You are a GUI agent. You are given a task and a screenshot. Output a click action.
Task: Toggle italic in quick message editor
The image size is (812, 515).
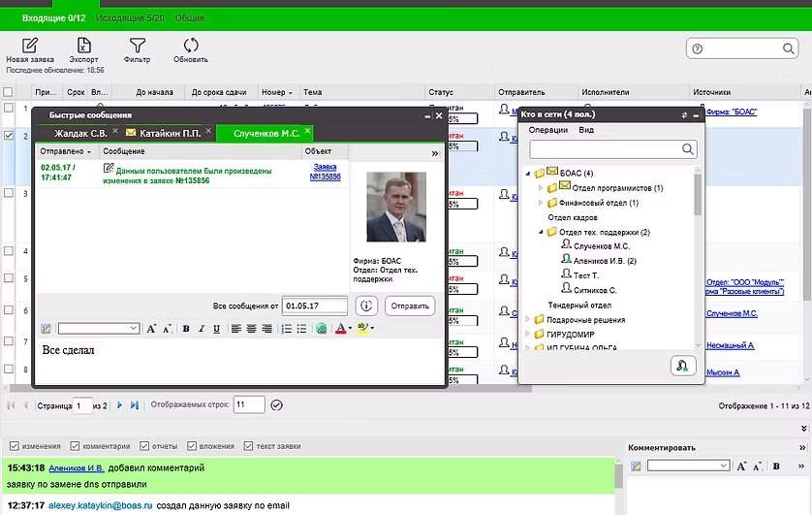point(202,329)
